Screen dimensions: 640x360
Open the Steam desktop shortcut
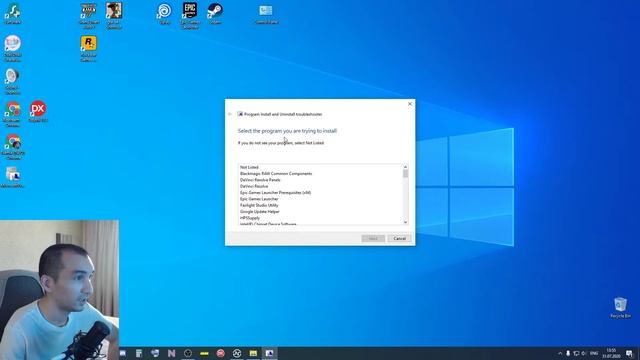pyautogui.click(x=215, y=13)
